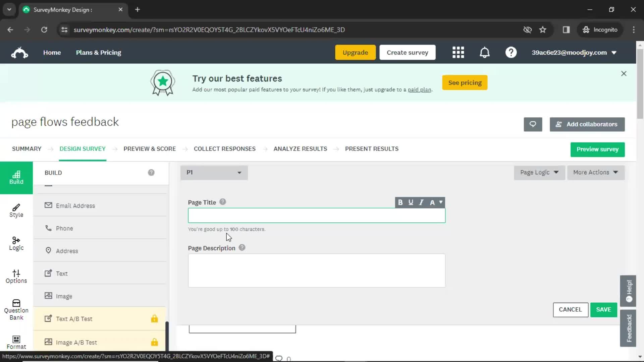Viewport: 644px width, 362px height.
Task: Select the Phone question type
Action: [x=100, y=228]
